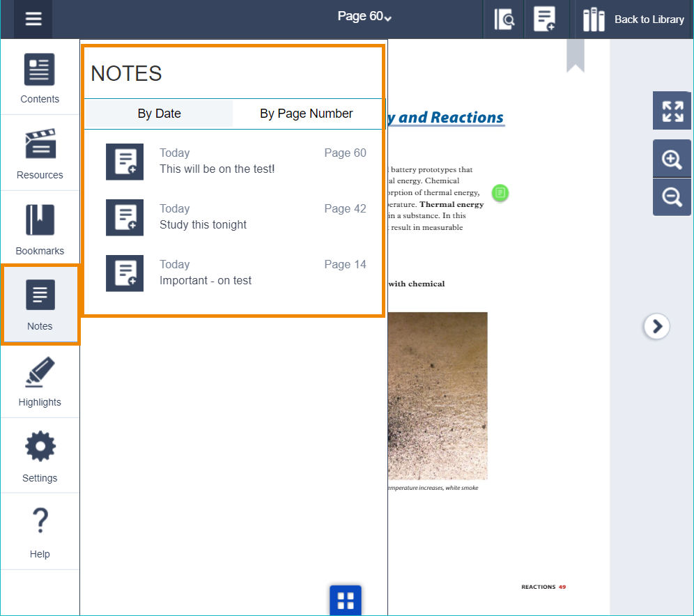
Task: Go to the next page arrow
Action: click(656, 326)
